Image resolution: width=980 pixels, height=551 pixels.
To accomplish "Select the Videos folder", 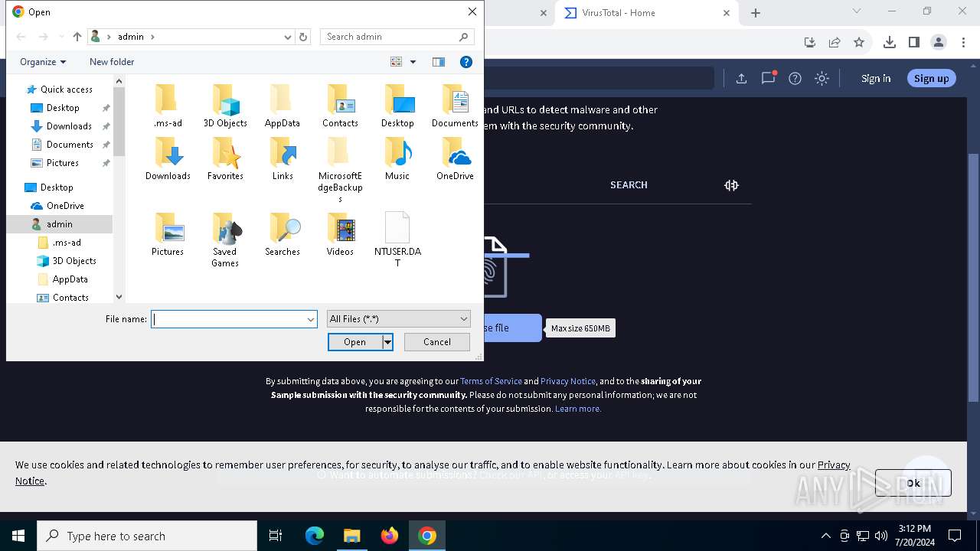I will 340,236.
